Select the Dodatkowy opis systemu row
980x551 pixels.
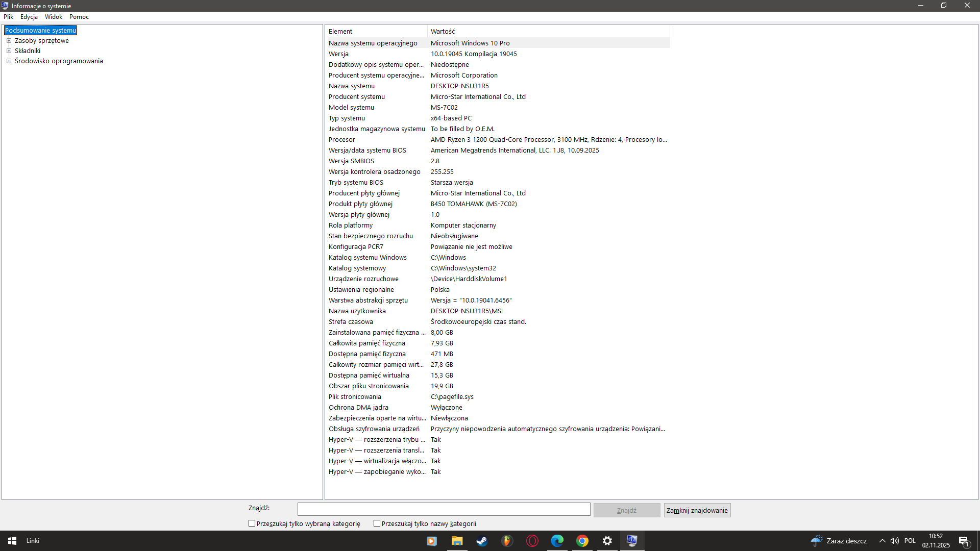[498, 64]
